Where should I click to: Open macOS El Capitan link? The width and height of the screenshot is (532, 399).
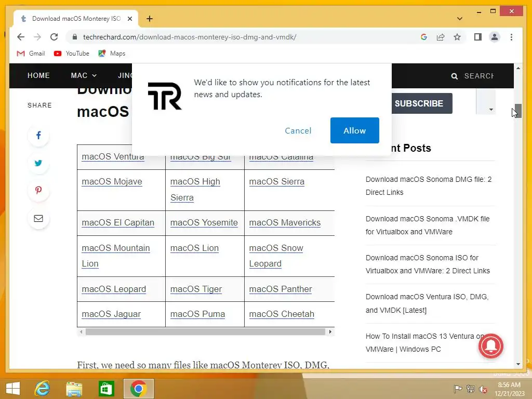118,222
